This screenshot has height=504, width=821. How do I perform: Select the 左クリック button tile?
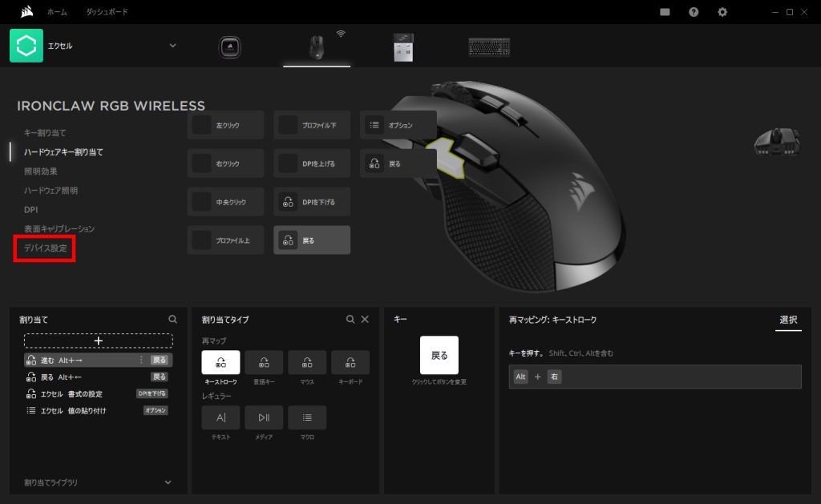pos(225,125)
